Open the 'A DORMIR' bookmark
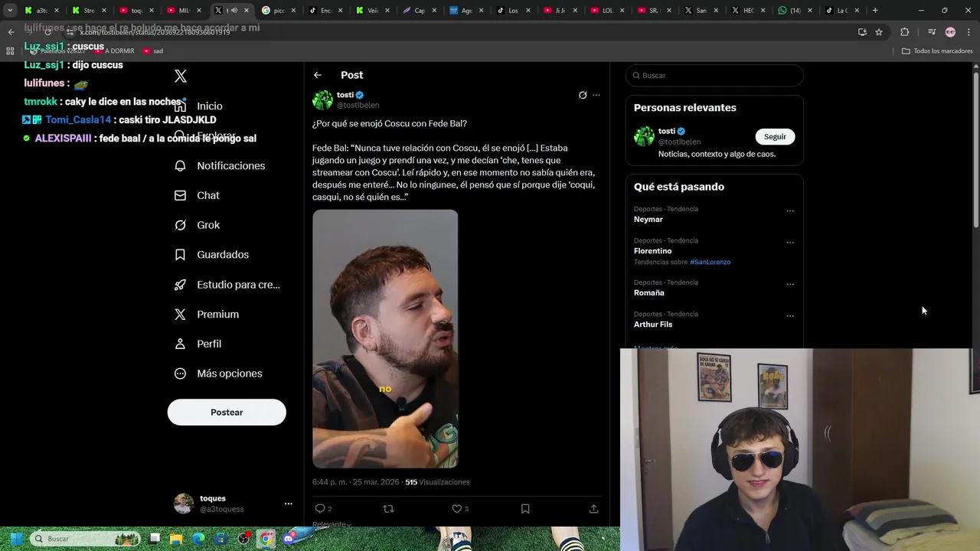980x551 pixels. coord(115,51)
